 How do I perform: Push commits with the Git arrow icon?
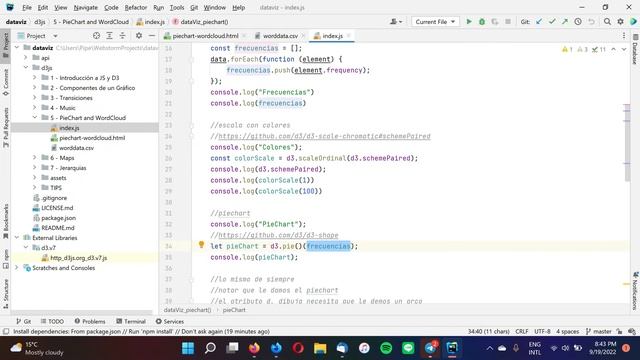(x=565, y=22)
